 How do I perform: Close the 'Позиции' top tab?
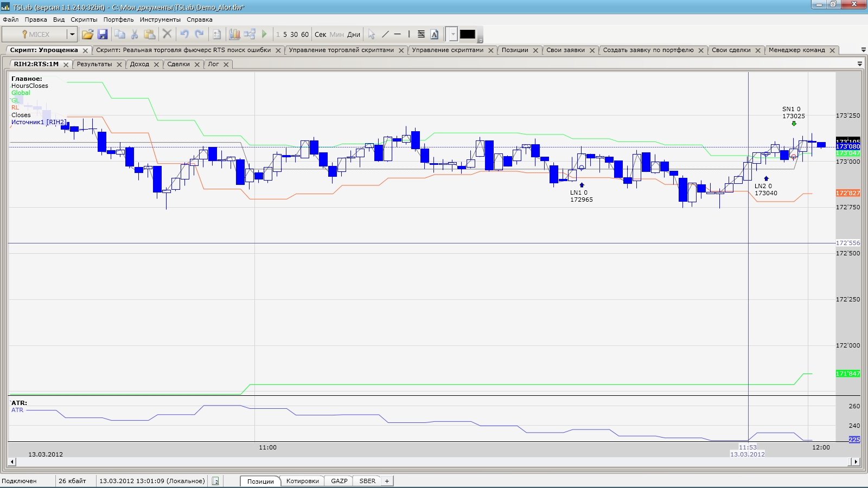(x=535, y=50)
